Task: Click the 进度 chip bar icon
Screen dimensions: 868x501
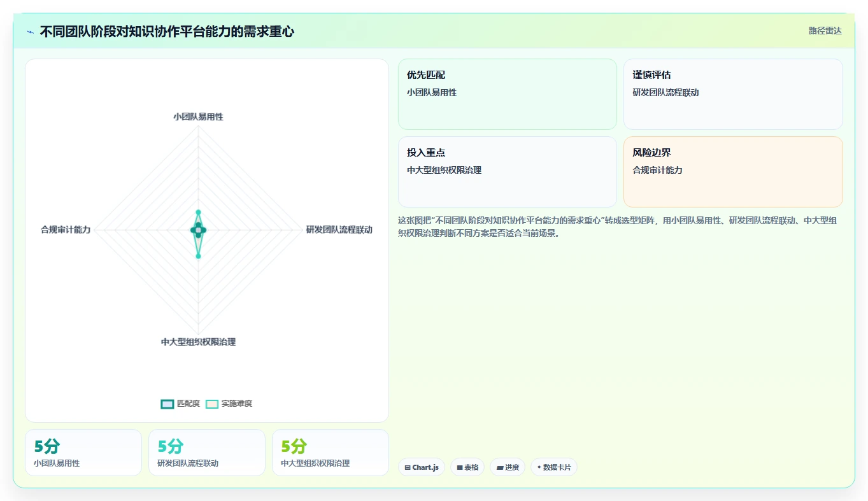Action: click(501, 467)
